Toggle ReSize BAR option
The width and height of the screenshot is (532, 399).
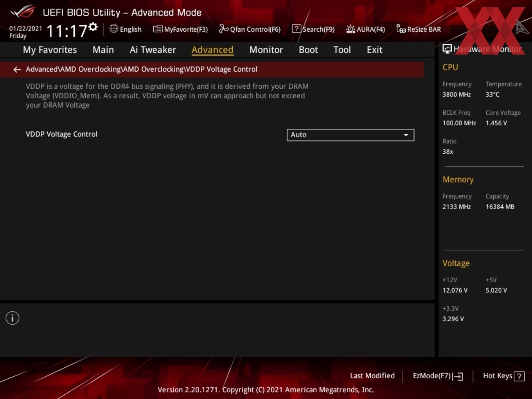[419, 29]
